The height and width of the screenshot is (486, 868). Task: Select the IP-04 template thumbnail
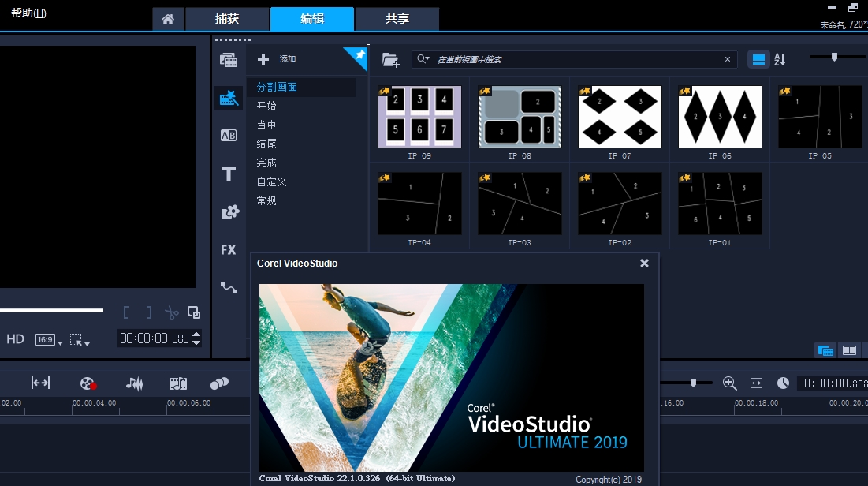point(419,204)
